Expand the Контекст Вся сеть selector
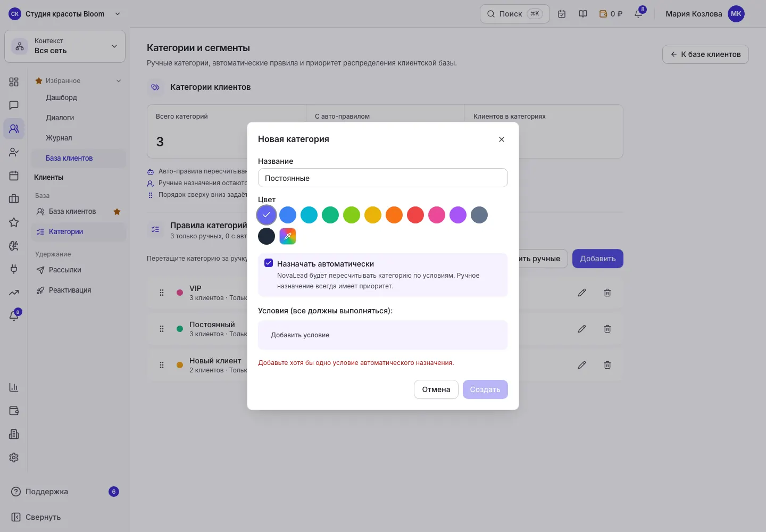766x532 pixels. click(65, 46)
